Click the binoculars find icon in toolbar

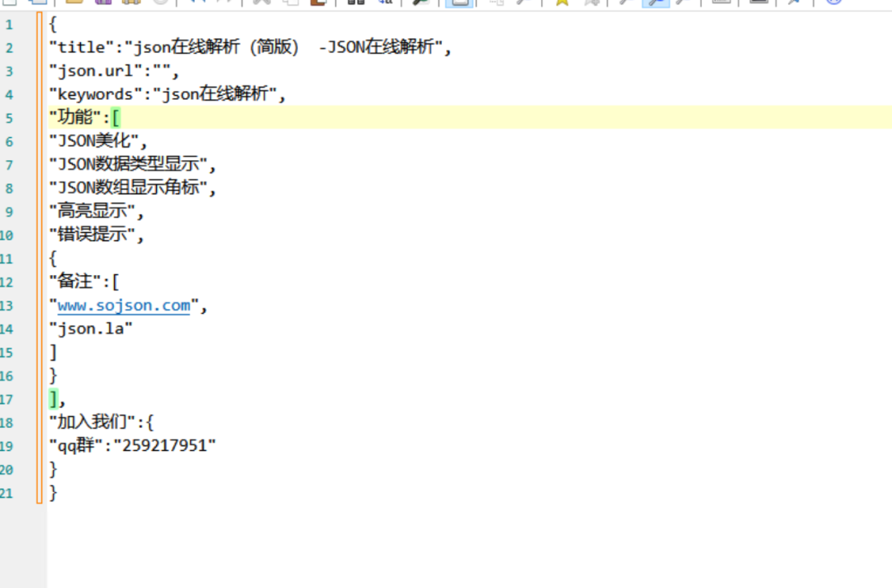click(356, 2)
